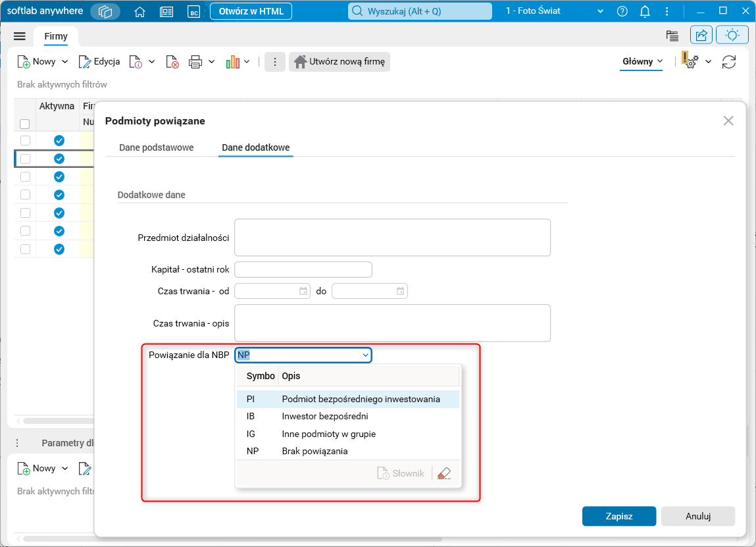Open calendar picker for the do date
Screen dimensions: 756x547
click(401, 291)
